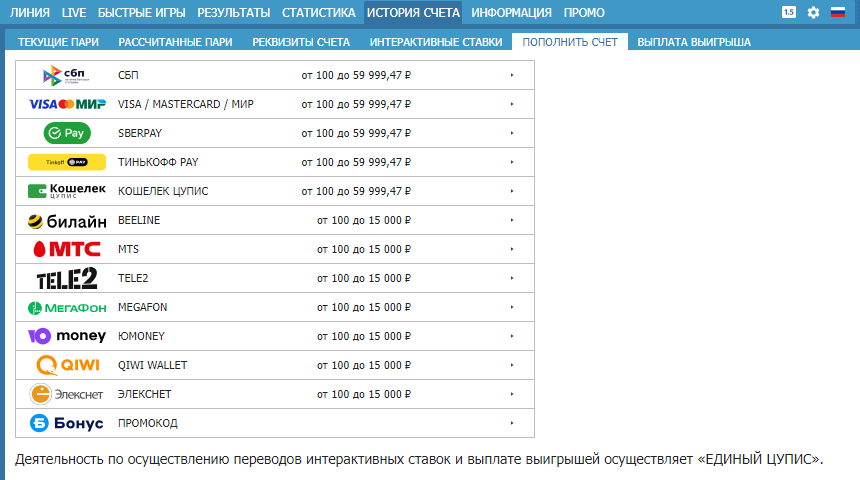Click the СБП limit 'от 100 до 59 999,47 ₽'
Image resolution: width=860 pixels, height=480 pixels.
pyautogui.click(x=356, y=75)
